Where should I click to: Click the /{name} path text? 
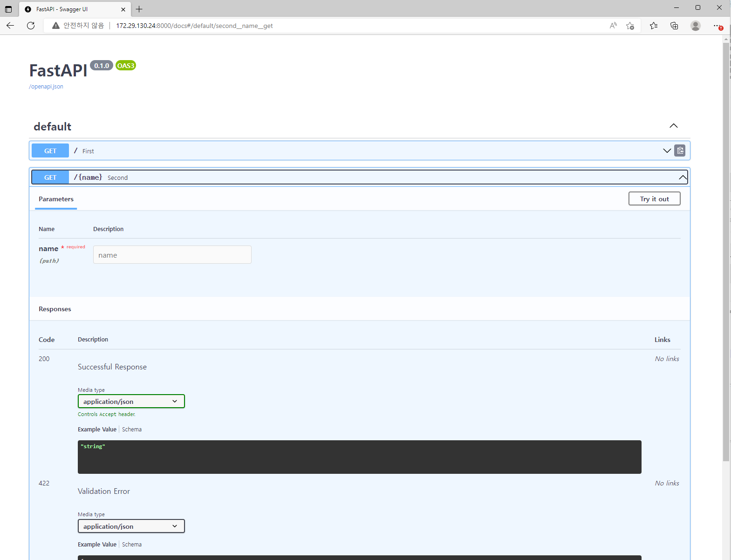(x=88, y=178)
